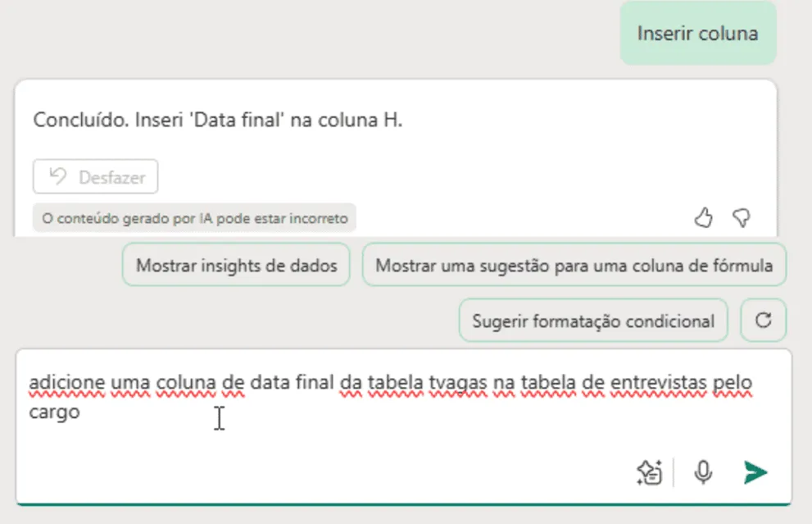
Task: Click the AI content disclaimer label
Action: click(195, 218)
